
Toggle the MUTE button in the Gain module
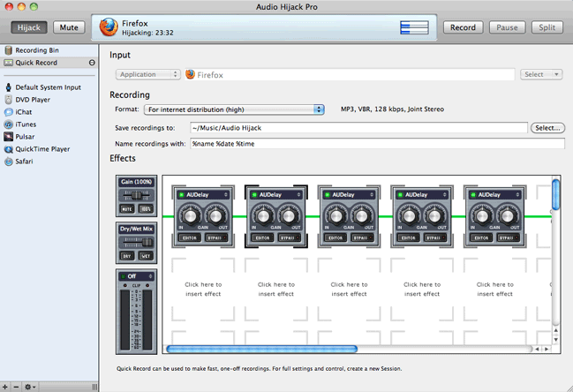click(x=127, y=209)
